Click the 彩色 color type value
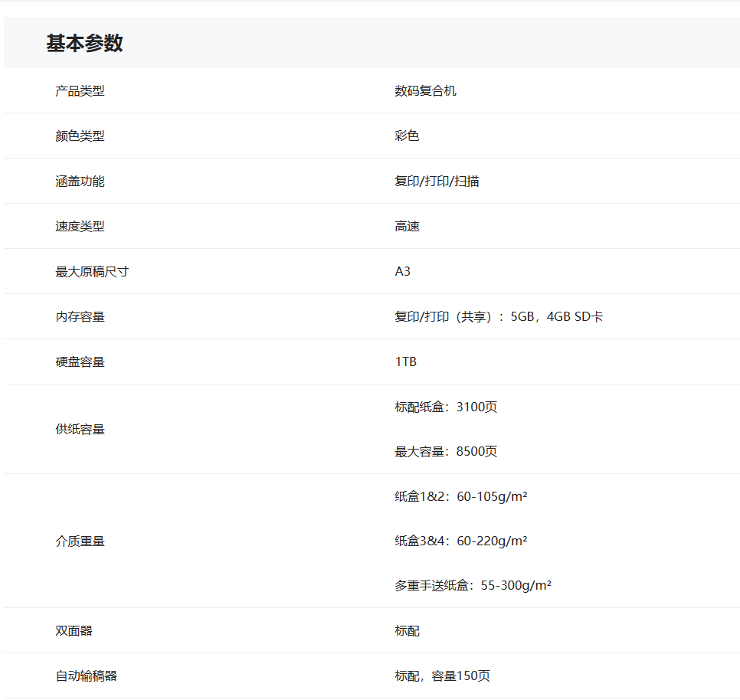The width and height of the screenshot is (740, 700). click(407, 136)
